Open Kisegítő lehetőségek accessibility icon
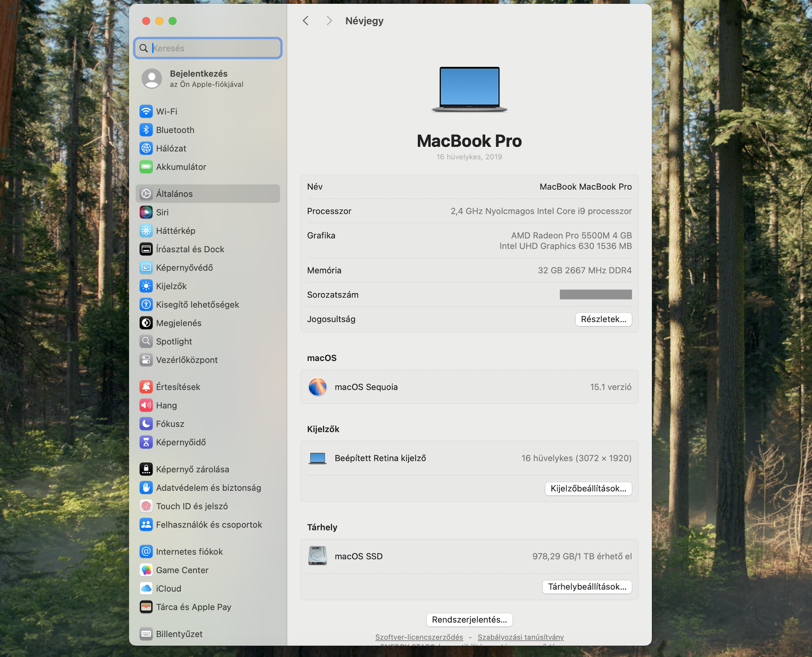Viewport: 812px width, 657px height. click(x=146, y=305)
